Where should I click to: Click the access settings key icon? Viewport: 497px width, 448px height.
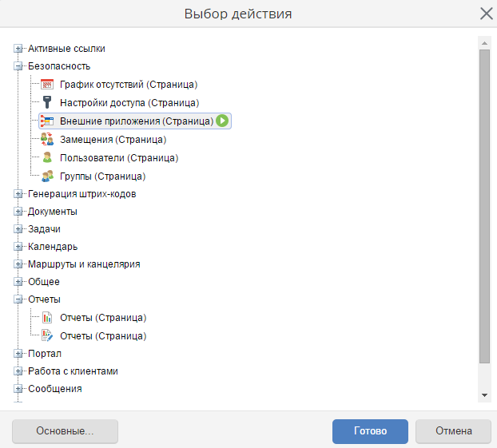47,102
